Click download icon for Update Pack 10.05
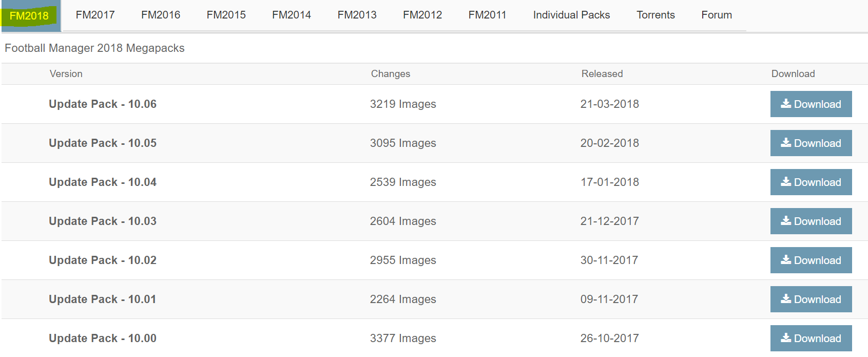This screenshot has height=357, width=868. (786, 143)
